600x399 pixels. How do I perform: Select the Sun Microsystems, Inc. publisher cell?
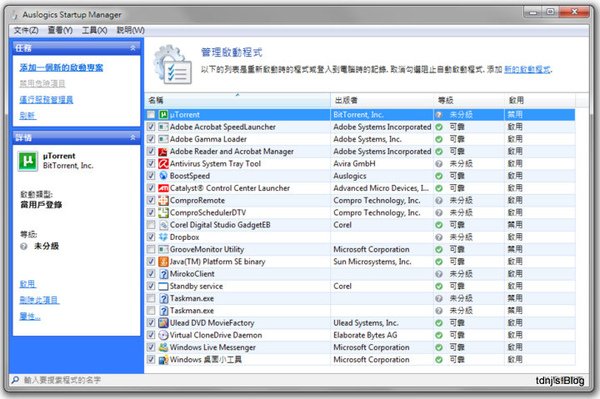pyautogui.click(x=382, y=262)
